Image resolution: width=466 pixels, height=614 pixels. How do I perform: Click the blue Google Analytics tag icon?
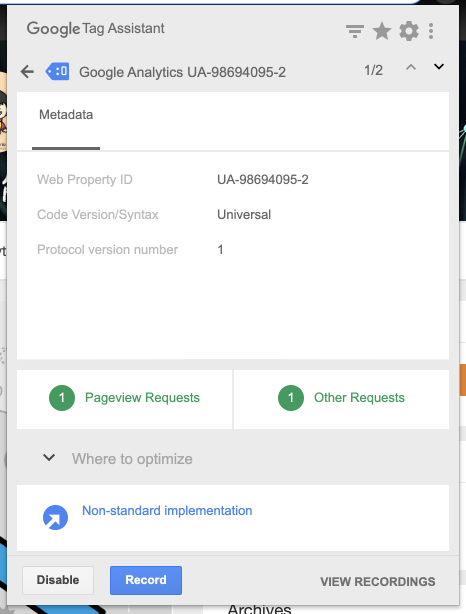(x=58, y=72)
